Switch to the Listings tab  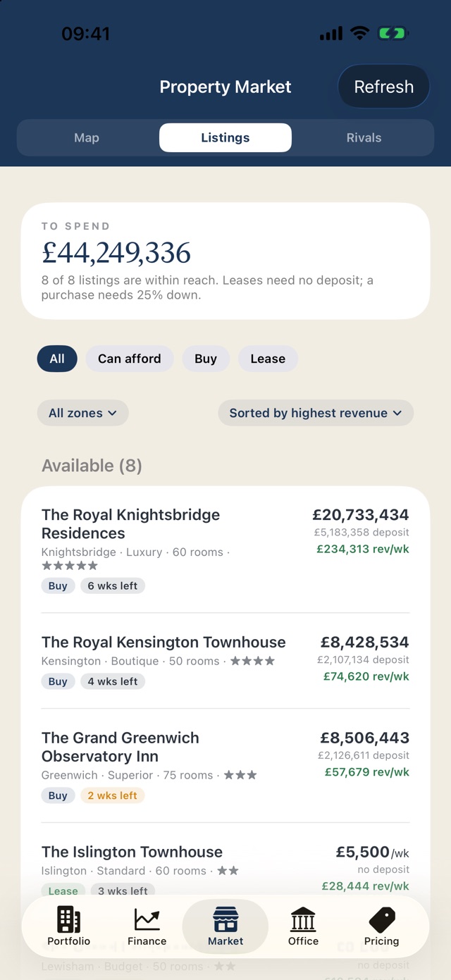click(x=225, y=137)
